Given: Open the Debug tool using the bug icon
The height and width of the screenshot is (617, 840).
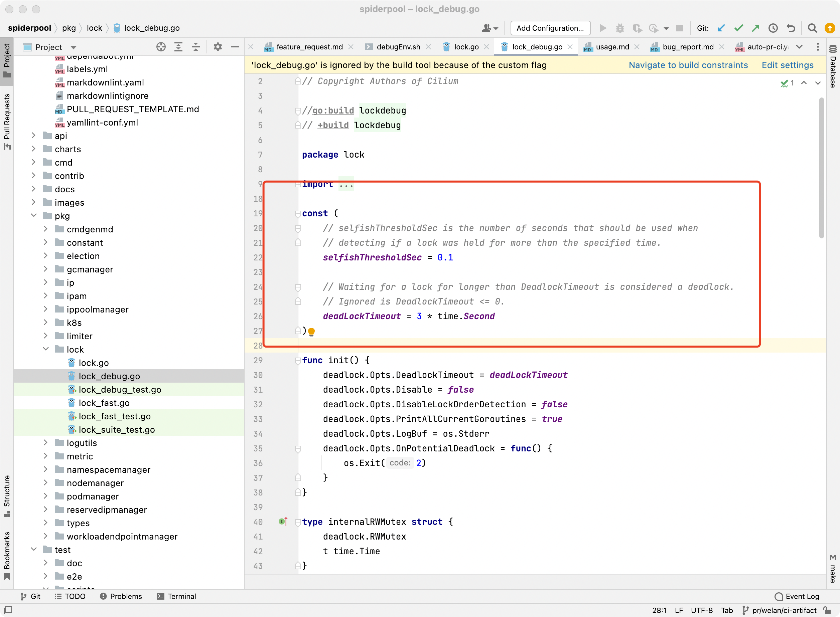Looking at the screenshot, I should coord(620,28).
